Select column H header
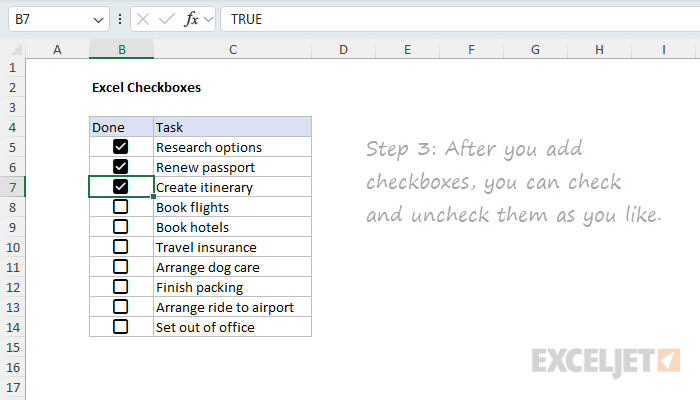 pos(599,49)
